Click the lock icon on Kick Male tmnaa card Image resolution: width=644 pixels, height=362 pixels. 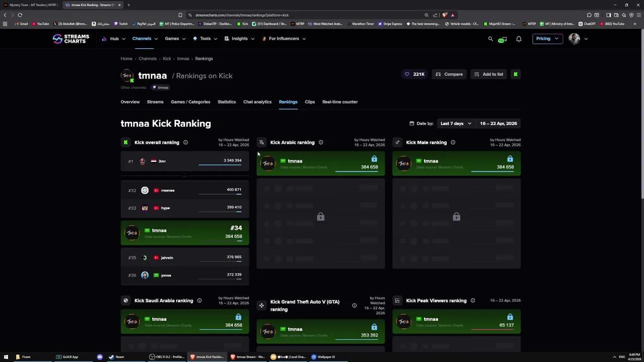510,159
